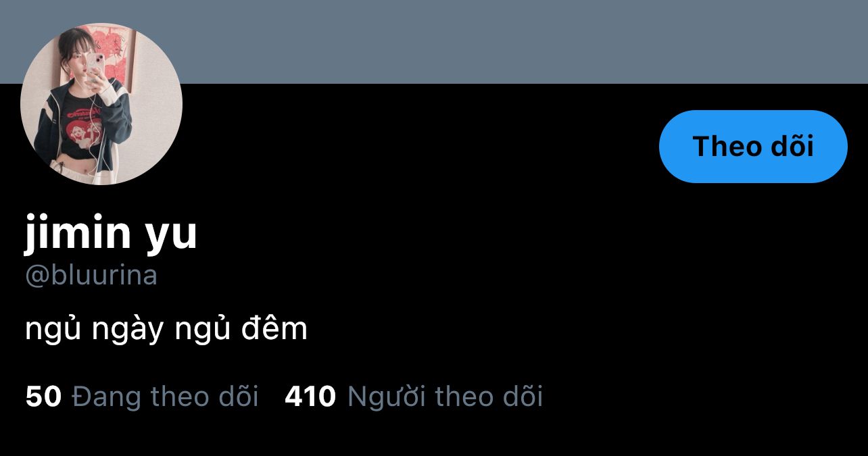Screen dimensions: 868x456
Task: Tap the Đang theo dõi label
Action: [x=165, y=397]
